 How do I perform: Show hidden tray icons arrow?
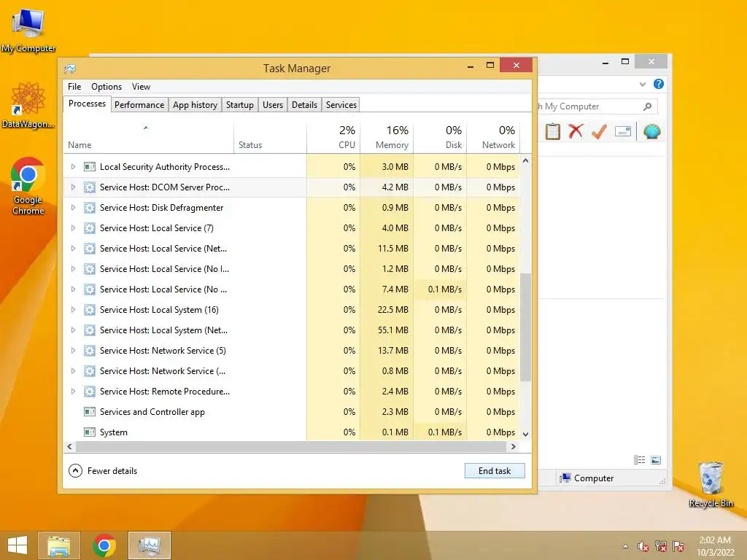[625, 547]
